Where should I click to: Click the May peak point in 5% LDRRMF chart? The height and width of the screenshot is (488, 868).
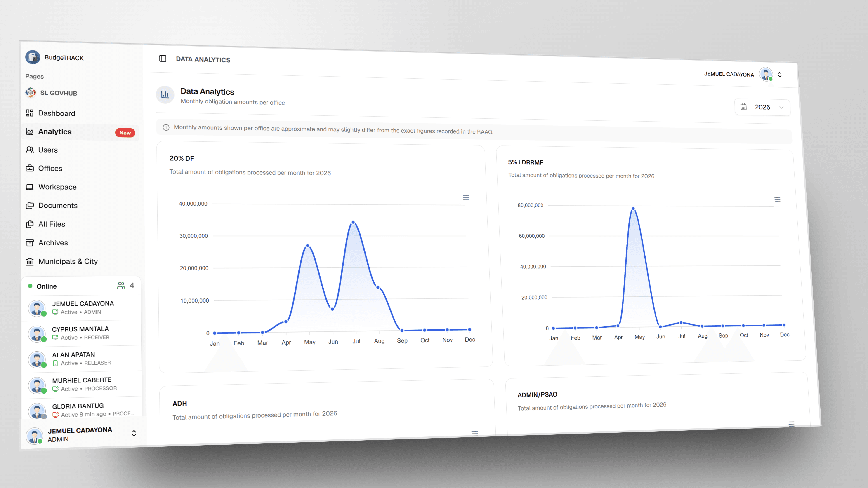633,209
